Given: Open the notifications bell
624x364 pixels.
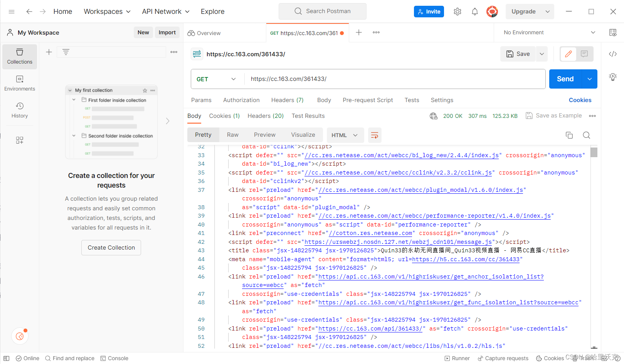Looking at the screenshot, I should pyautogui.click(x=475, y=12).
